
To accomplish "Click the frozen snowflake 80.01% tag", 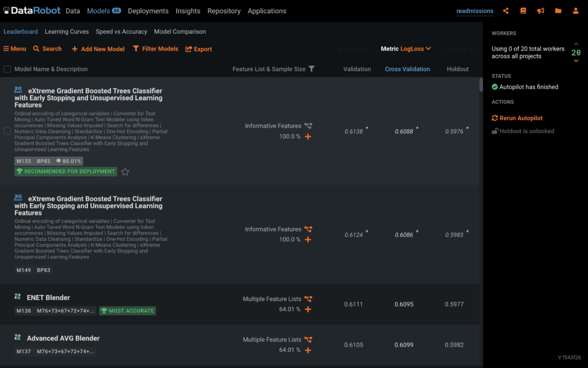I will pos(69,161).
